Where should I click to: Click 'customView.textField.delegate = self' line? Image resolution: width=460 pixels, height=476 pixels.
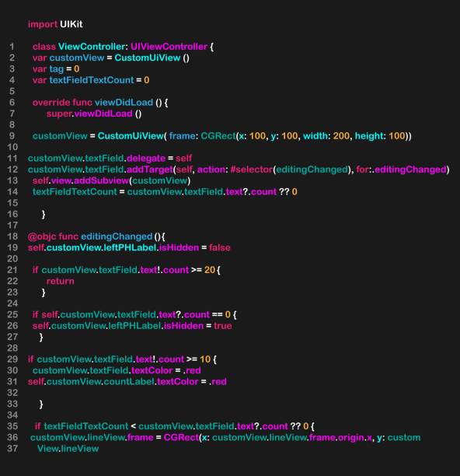[110, 159]
